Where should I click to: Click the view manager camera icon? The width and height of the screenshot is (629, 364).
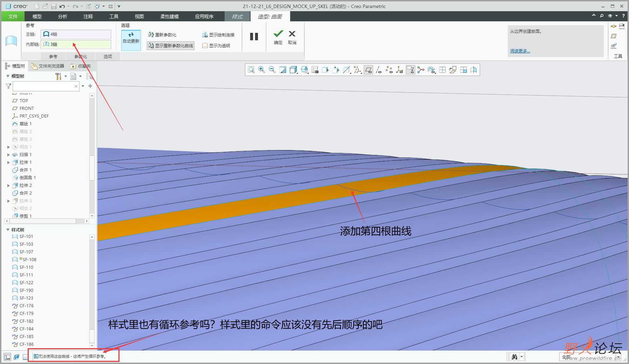315,70
